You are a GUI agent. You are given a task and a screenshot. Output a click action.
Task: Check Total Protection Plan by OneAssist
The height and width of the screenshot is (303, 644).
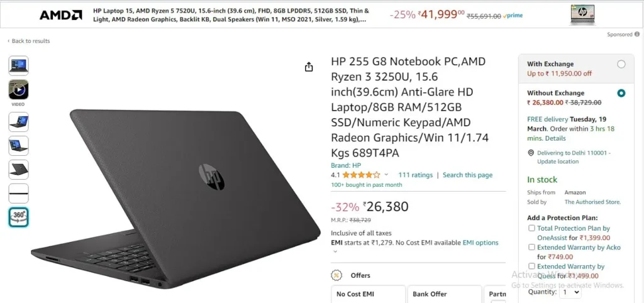click(x=531, y=228)
